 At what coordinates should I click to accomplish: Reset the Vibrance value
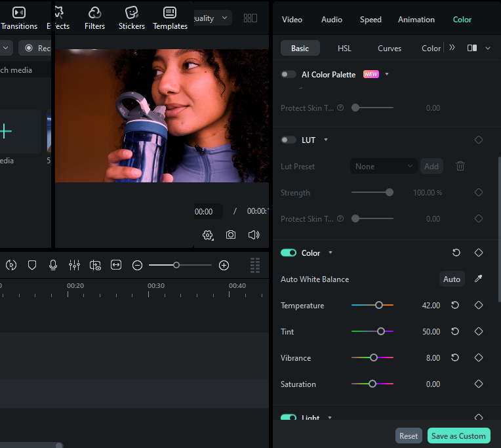tap(455, 357)
